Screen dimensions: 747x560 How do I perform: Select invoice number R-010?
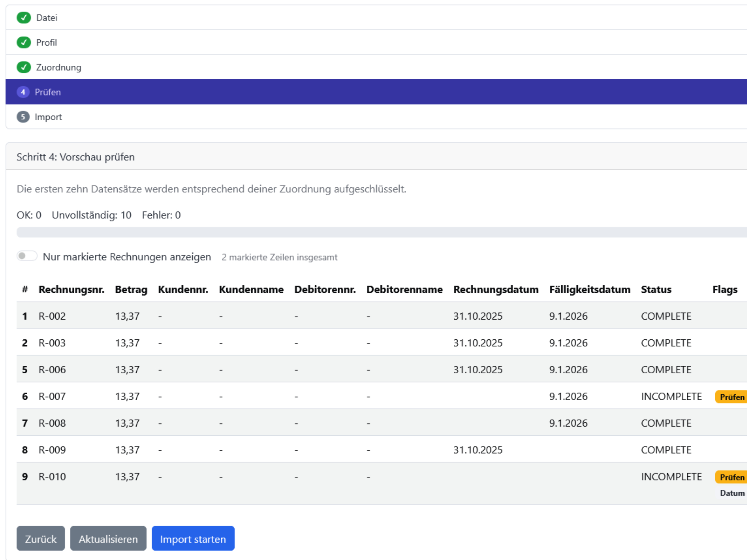(52, 477)
